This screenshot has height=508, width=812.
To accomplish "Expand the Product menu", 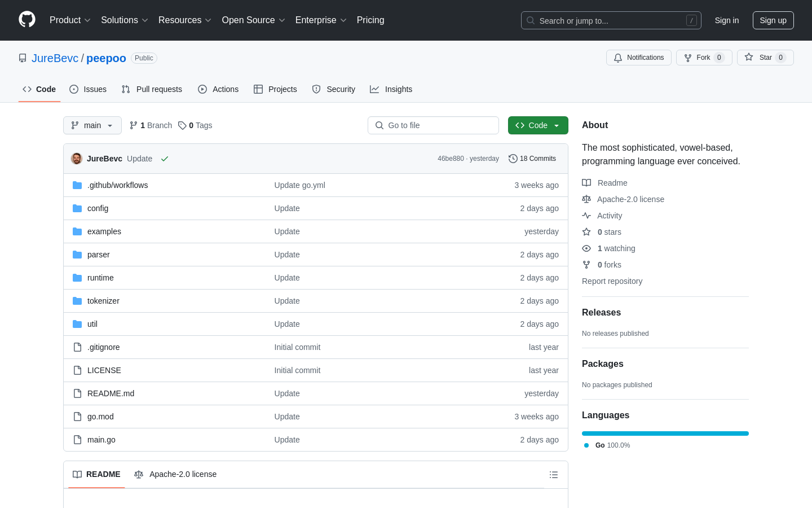I will tap(70, 20).
